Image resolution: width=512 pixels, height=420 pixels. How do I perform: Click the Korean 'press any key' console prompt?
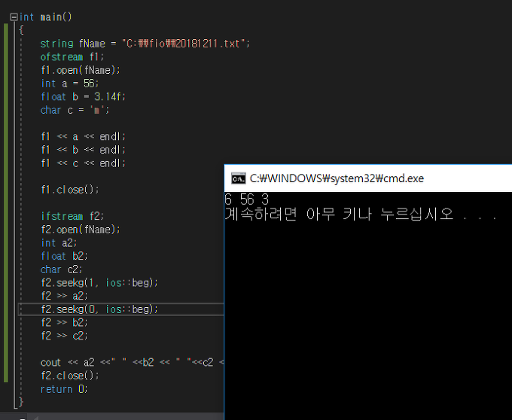pos(361,214)
